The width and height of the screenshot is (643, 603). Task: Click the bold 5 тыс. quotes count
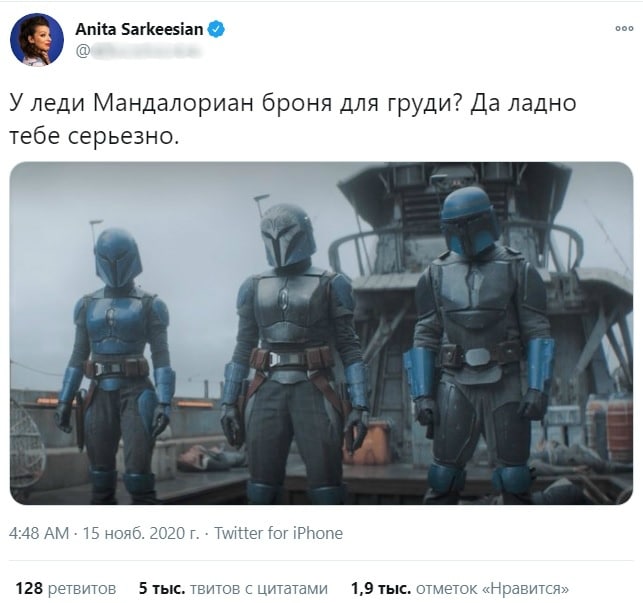[x=162, y=589]
